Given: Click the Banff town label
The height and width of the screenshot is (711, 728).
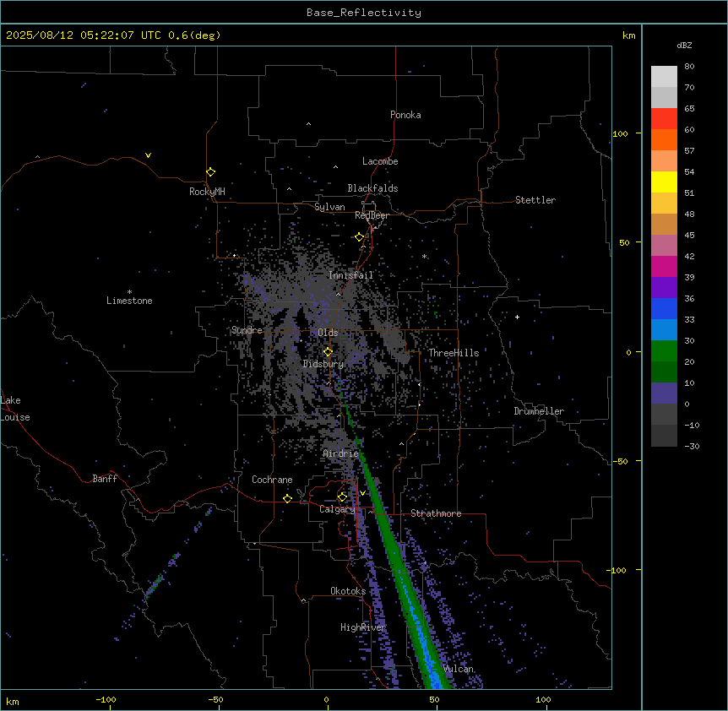Looking at the screenshot, I should 105,479.
